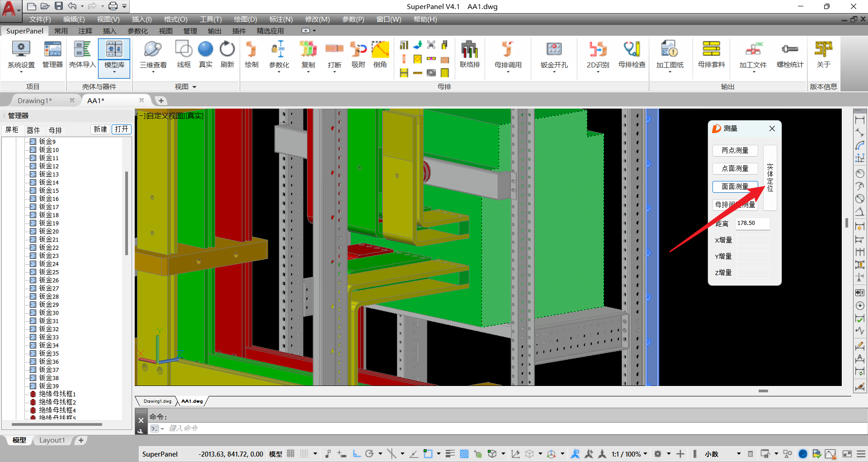
Task: Toggle polar tracking in status bar
Action: [369, 453]
